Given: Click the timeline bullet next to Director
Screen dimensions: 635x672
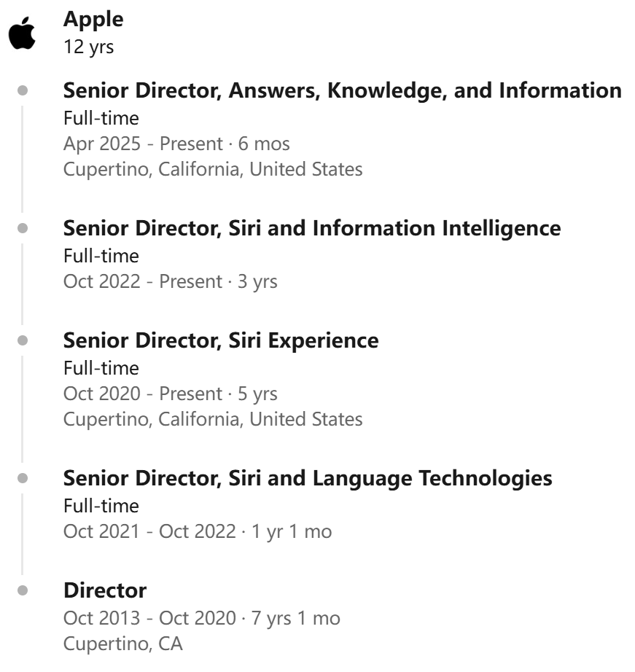Looking at the screenshot, I should tap(23, 590).
